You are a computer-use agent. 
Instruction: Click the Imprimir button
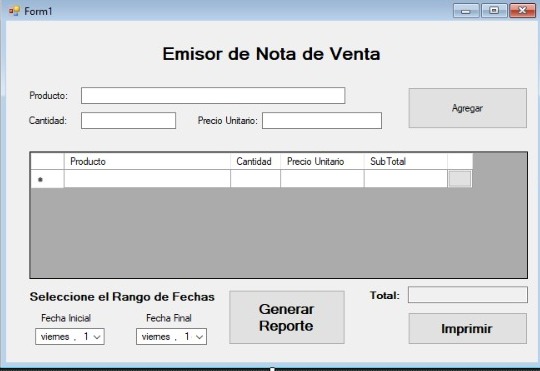coord(467,329)
